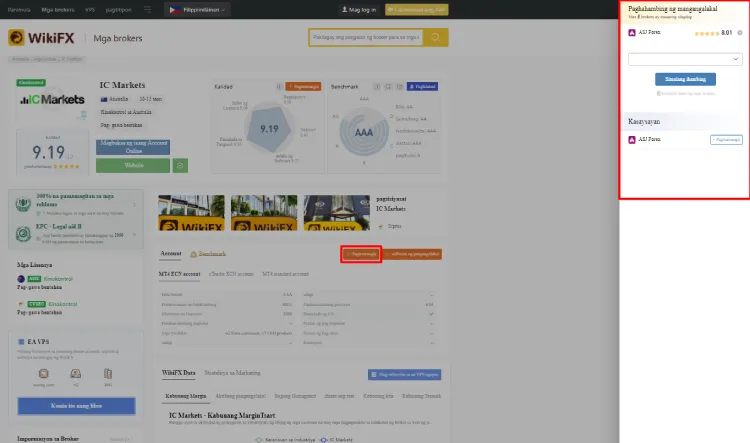Select the Kabuuang Margin tab
The width and height of the screenshot is (750, 443).
pyautogui.click(x=186, y=396)
